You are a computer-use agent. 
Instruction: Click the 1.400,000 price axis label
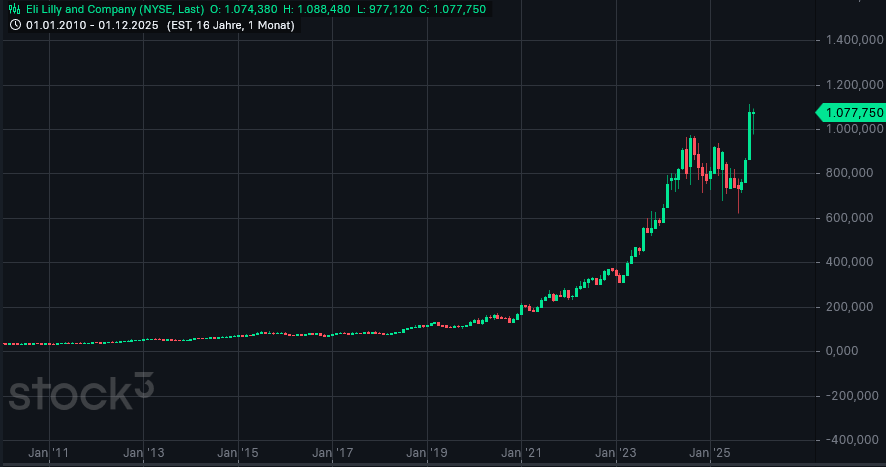[850, 40]
